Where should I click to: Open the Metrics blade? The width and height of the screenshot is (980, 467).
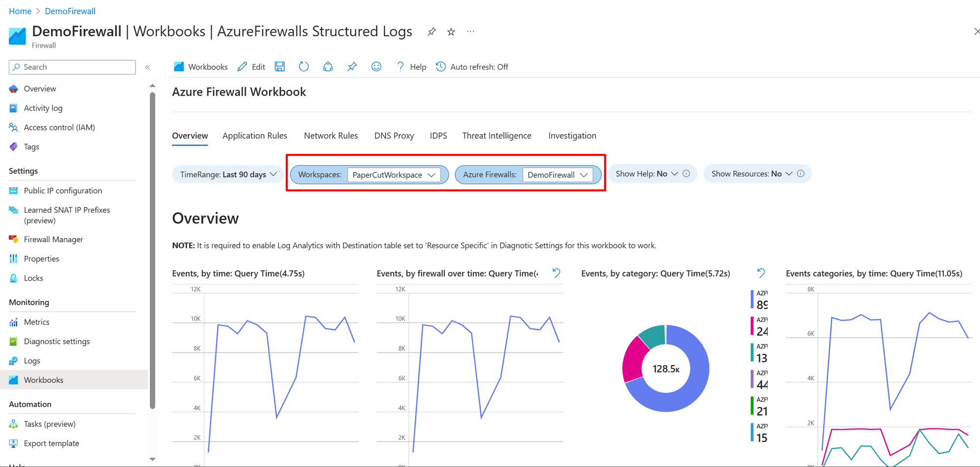[37, 321]
